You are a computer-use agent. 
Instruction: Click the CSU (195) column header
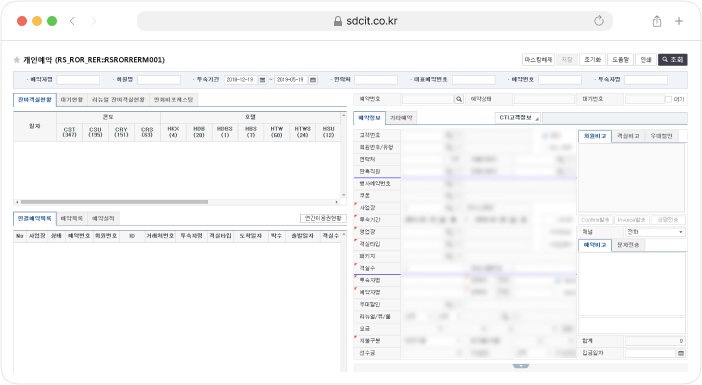pos(95,132)
